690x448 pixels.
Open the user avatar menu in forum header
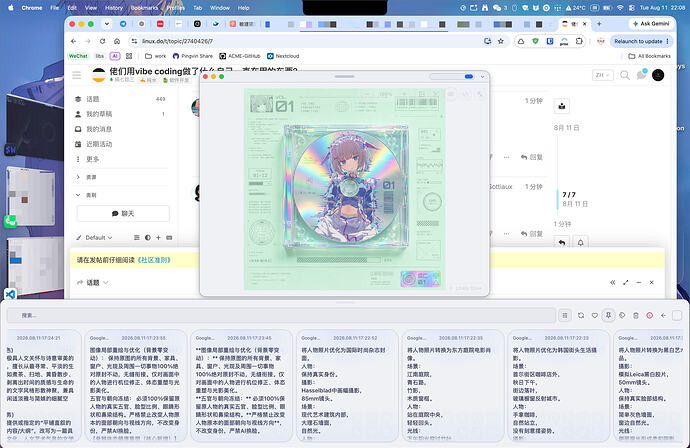coord(658,75)
